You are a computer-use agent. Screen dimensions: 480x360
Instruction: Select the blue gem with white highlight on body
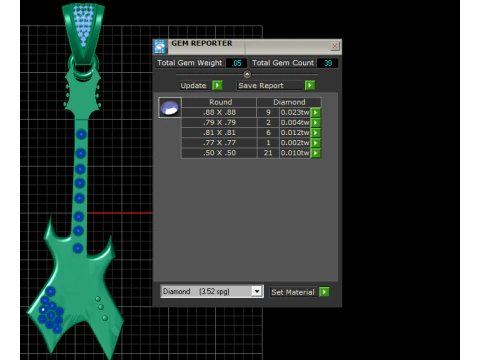point(43,310)
